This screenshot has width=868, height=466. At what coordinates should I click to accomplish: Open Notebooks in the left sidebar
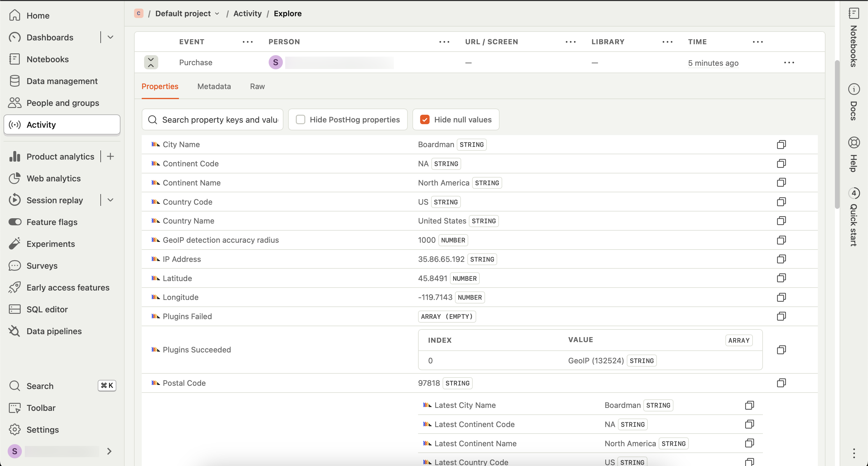pyautogui.click(x=48, y=59)
